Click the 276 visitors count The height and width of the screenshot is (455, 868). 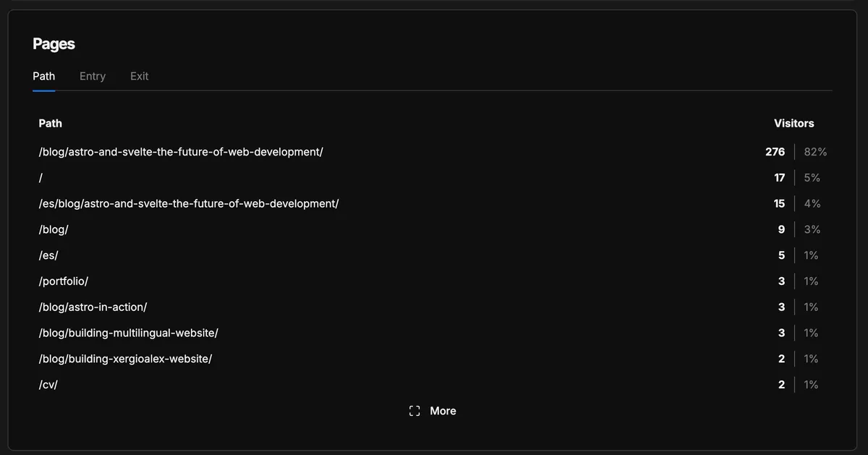tap(775, 152)
